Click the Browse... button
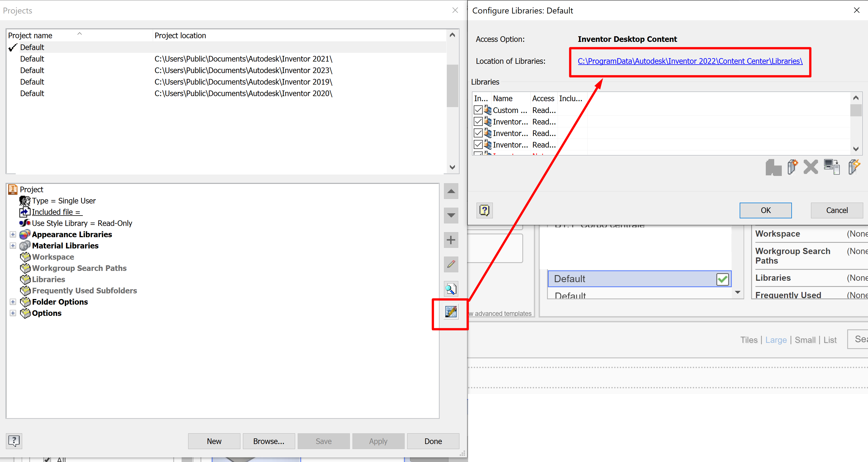Image resolution: width=868 pixels, height=462 pixels. click(x=268, y=441)
